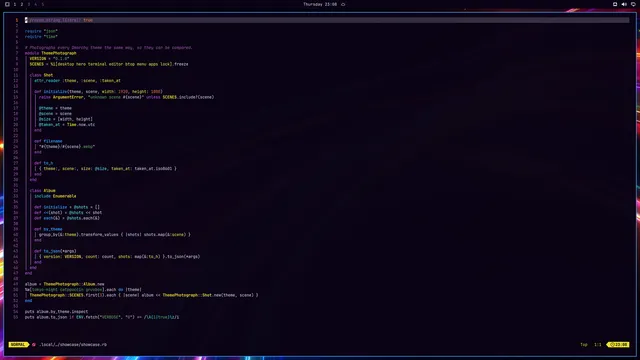The width and height of the screenshot is (640, 360).
Task: Click the 1:1 cursor position in the statusline
Action: (x=598, y=344)
